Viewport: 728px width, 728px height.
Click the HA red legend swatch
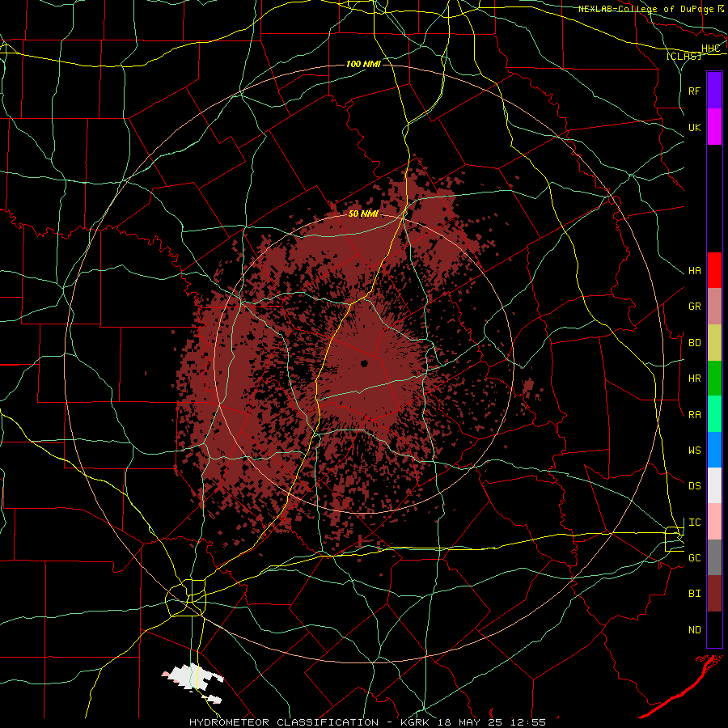click(714, 270)
